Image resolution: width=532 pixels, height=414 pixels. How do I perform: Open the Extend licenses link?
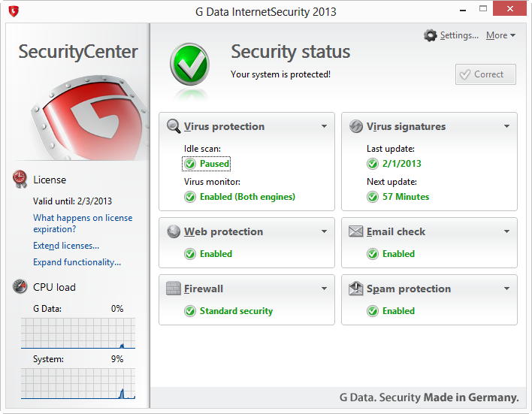pos(66,246)
